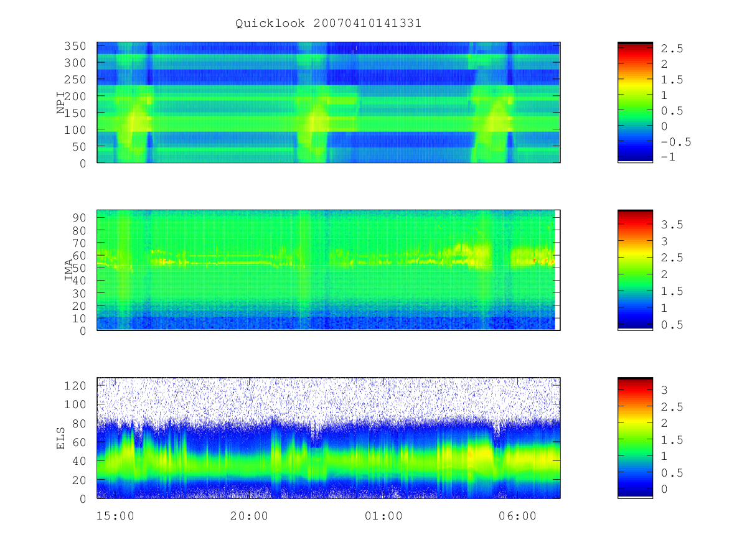Click the 0.5 value on IMA colorbar
The width and height of the screenshot is (747, 560).
tap(674, 325)
